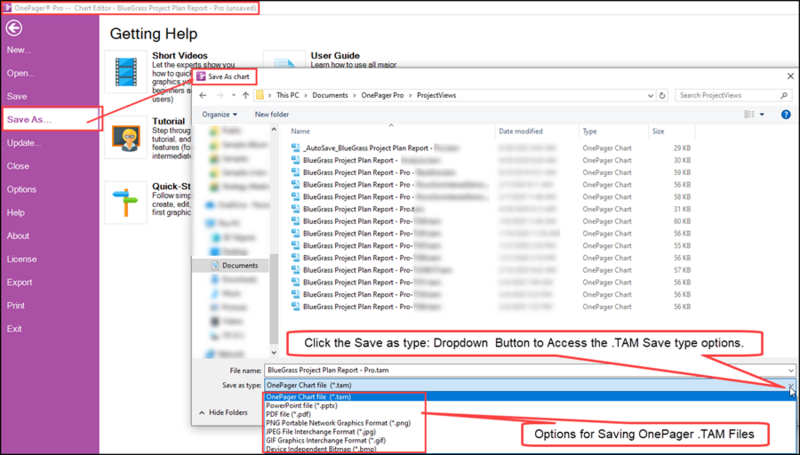Click the This PC breadcrumb
The height and width of the screenshot is (455, 800).
[288, 95]
